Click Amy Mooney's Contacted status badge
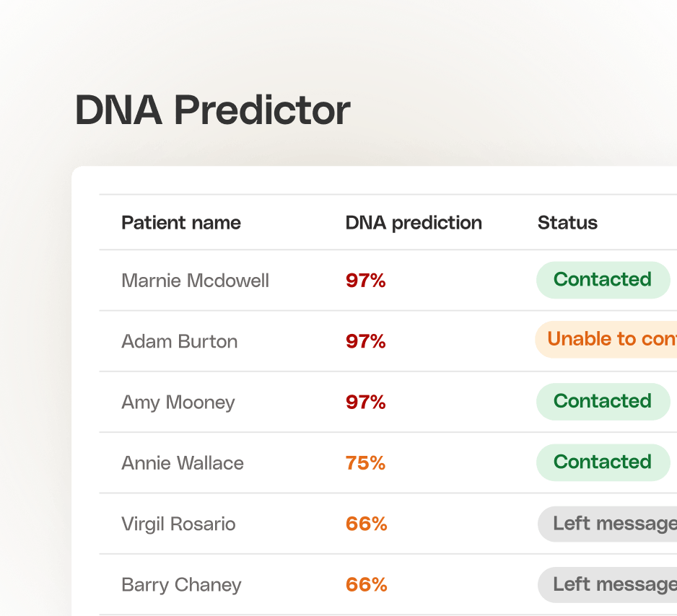 [x=603, y=402]
